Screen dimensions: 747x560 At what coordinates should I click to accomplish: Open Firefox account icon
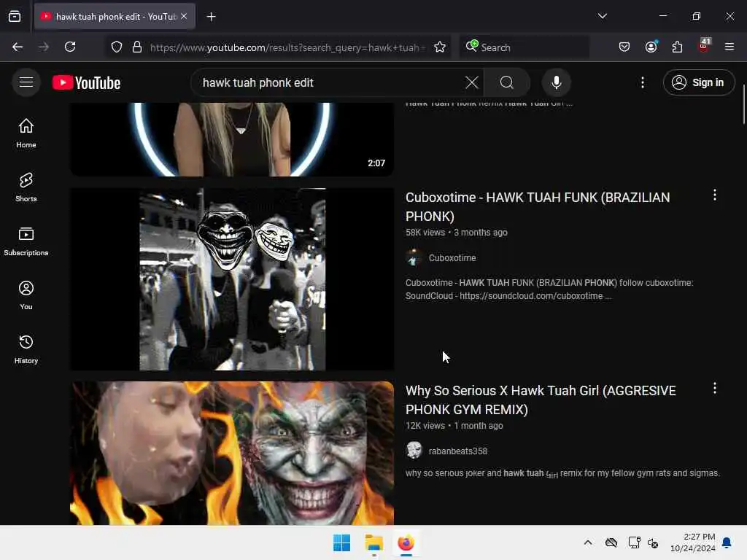coord(651,47)
